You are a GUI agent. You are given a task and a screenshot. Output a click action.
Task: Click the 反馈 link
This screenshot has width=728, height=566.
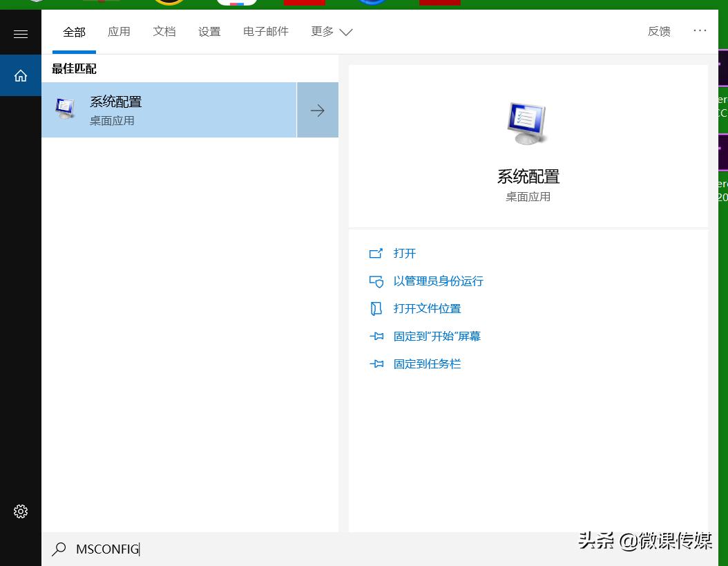659,32
